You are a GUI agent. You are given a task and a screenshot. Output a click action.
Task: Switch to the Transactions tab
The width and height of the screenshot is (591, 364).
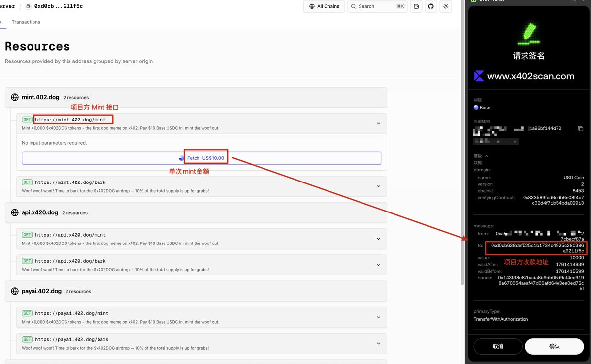pos(26,22)
